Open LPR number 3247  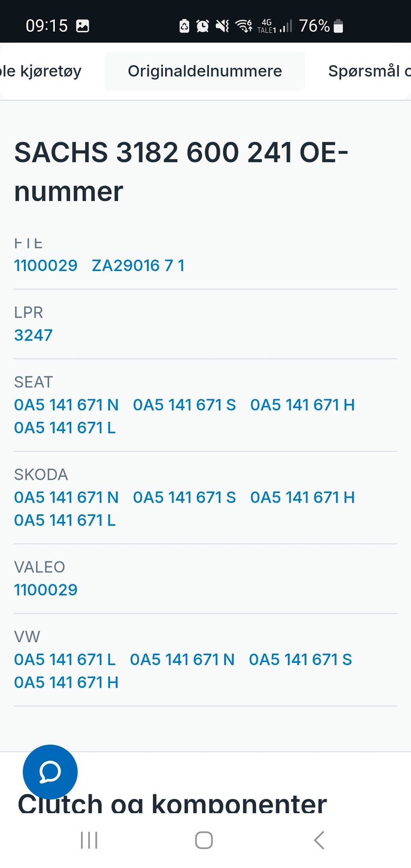coord(33,335)
